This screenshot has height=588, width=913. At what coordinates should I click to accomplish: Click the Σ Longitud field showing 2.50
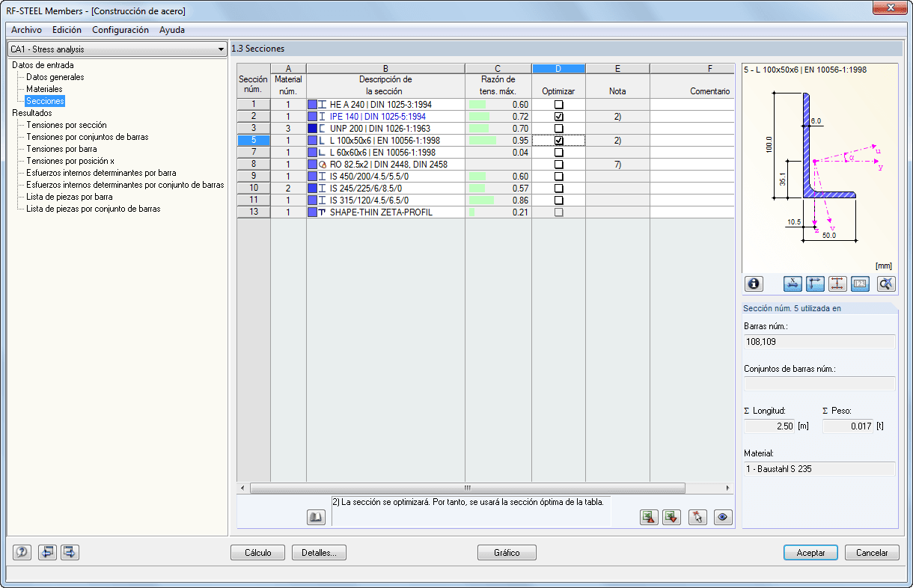tap(769, 426)
